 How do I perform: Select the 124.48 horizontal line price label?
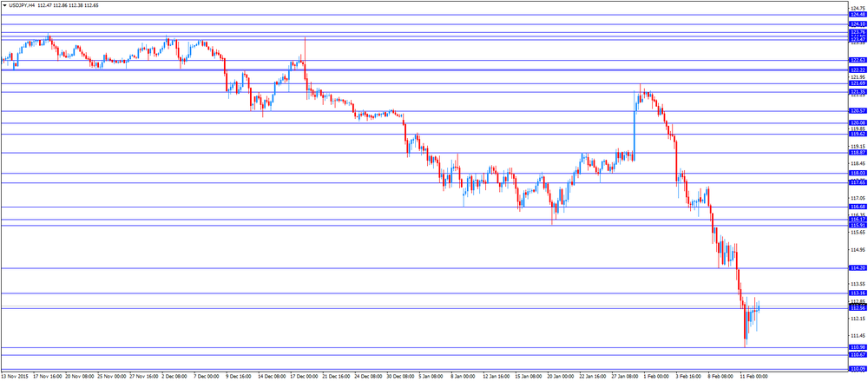point(858,15)
